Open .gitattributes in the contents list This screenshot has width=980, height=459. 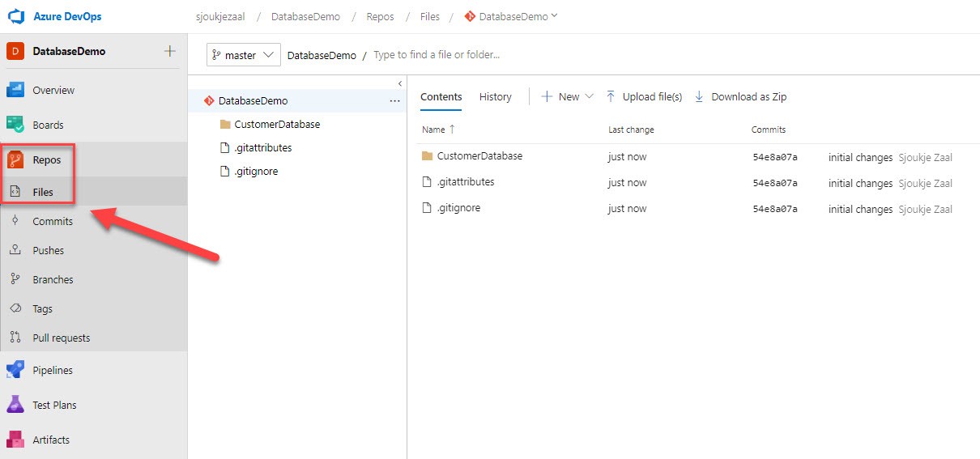pos(466,182)
